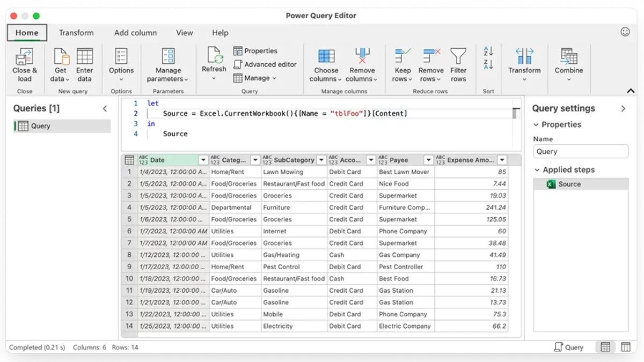Click the 'Departmental' category cell
644x362 pixels.
(x=235, y=208)
